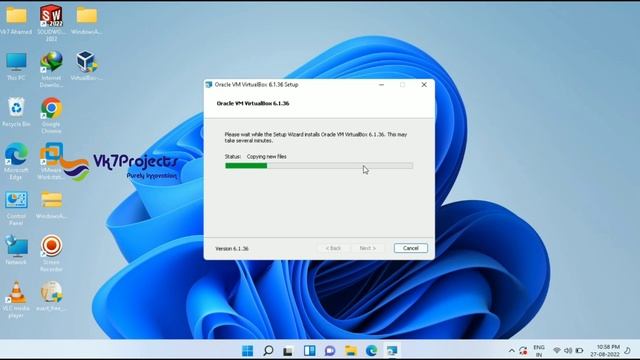
Task: Launch Google Chrome from the desktop
Action: (51, 115)
